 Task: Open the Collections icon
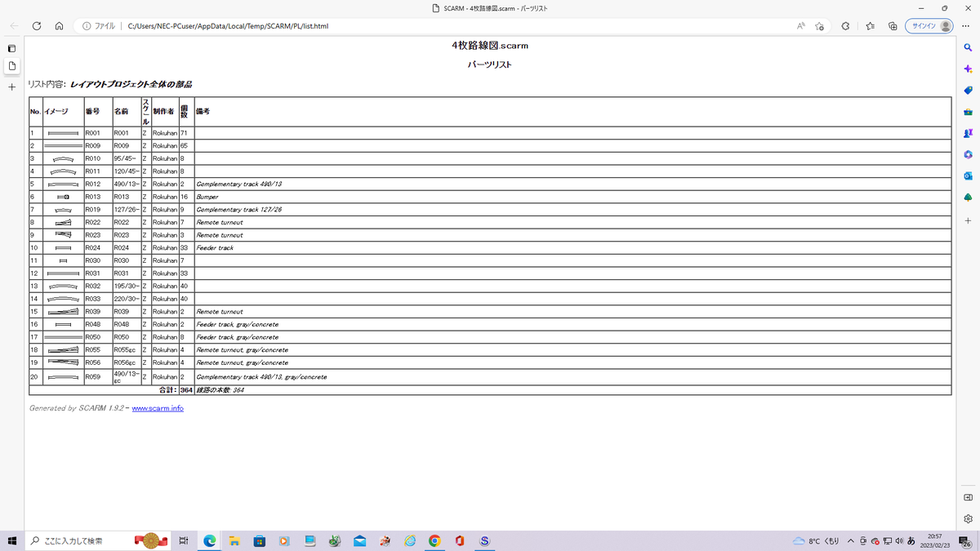(x=893, y=26)
